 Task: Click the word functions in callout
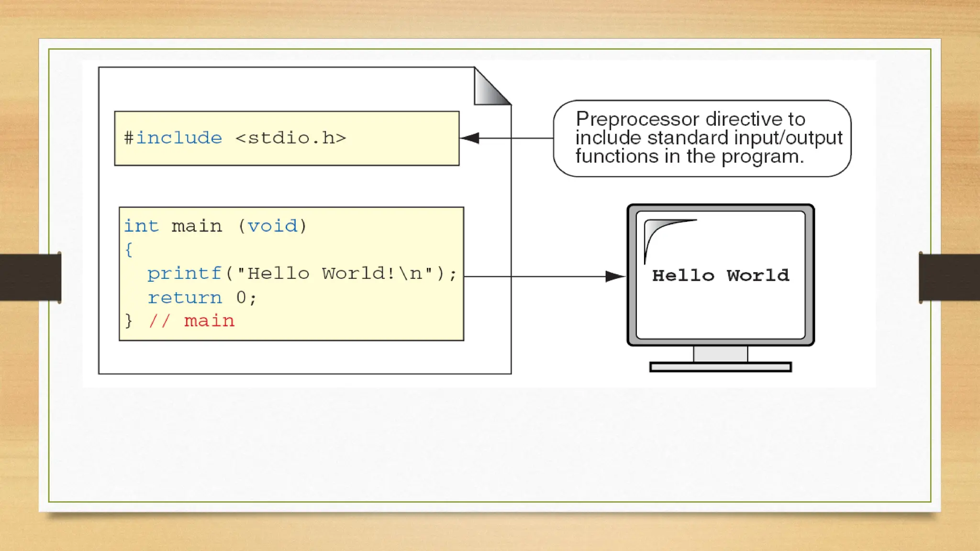[617, 156]
